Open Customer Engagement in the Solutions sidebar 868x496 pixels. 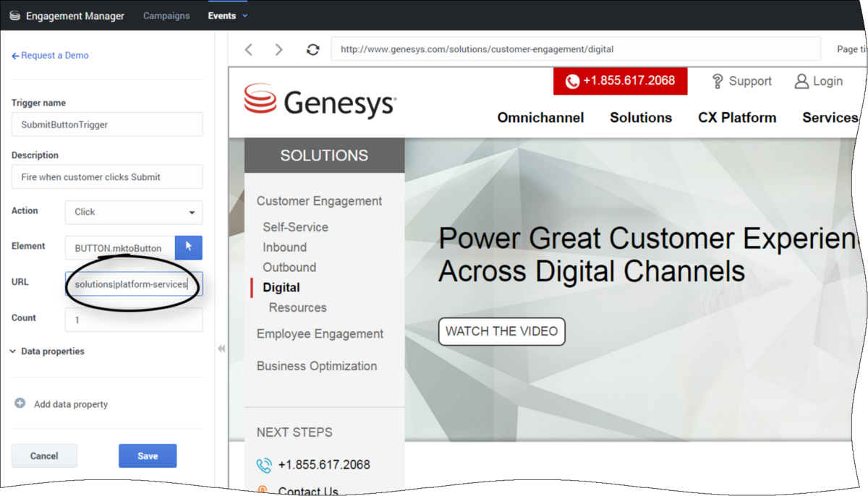coord(320,201)
